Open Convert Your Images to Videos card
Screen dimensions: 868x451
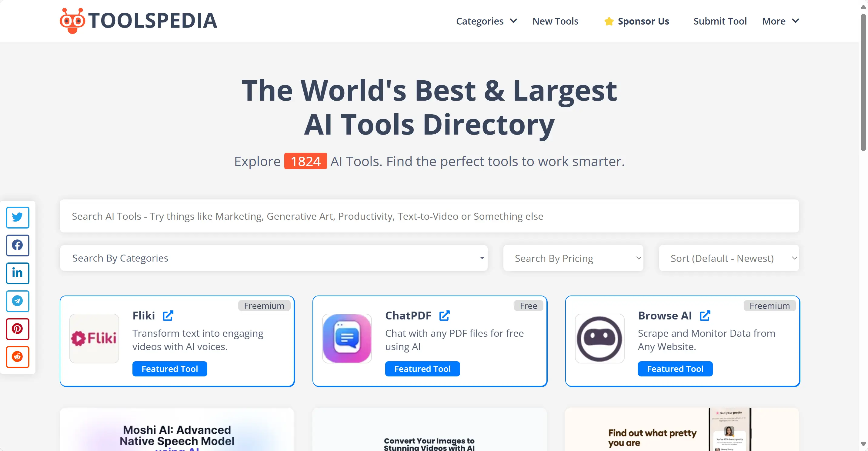tap(429, 430)
